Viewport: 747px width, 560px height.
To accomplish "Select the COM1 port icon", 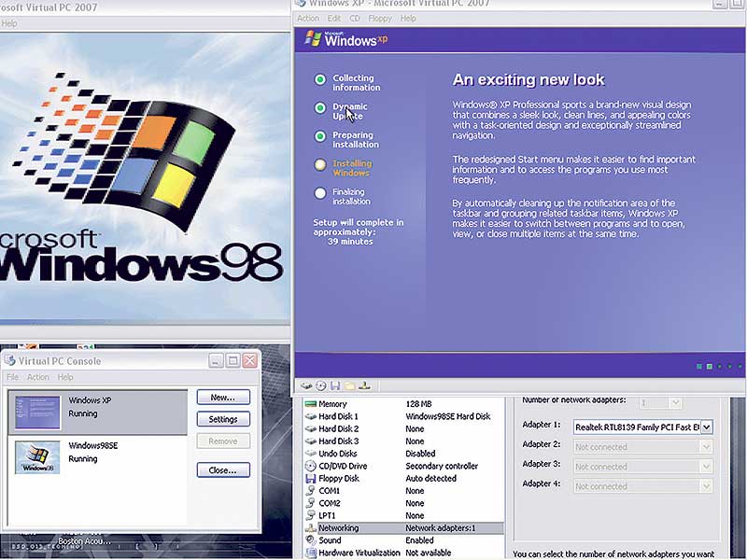I will [x=311, y=491].
